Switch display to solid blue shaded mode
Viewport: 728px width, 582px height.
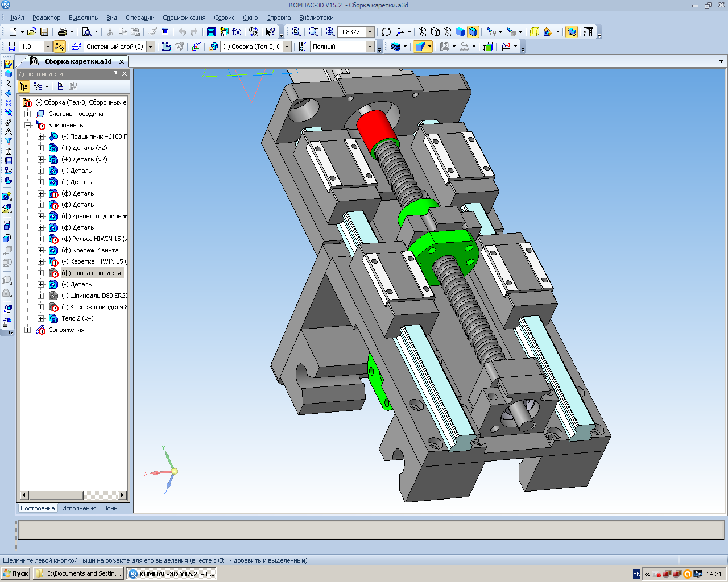click(460, 32)
